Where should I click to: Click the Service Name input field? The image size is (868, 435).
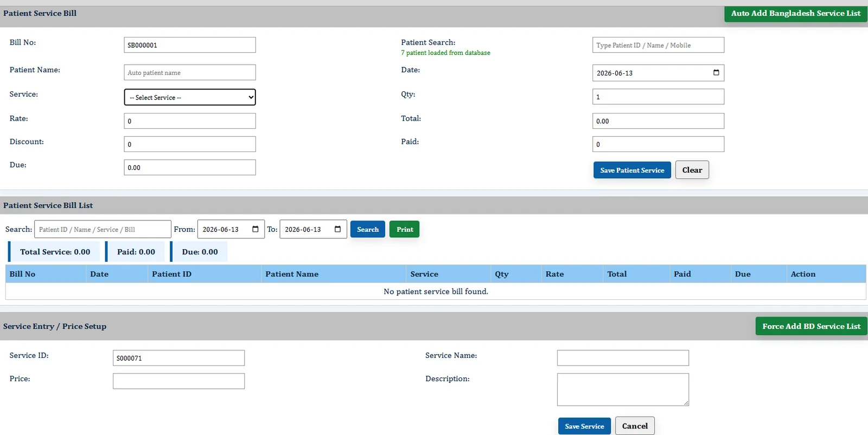623,358
